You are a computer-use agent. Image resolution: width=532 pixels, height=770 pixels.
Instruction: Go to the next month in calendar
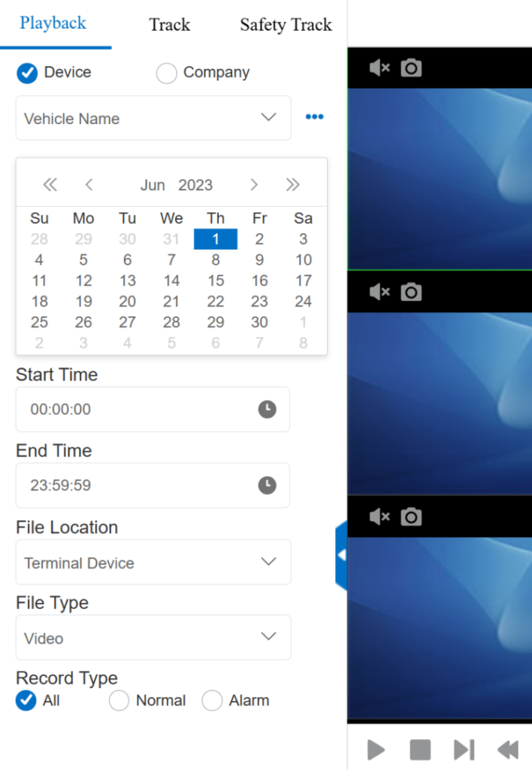point(254,185)
